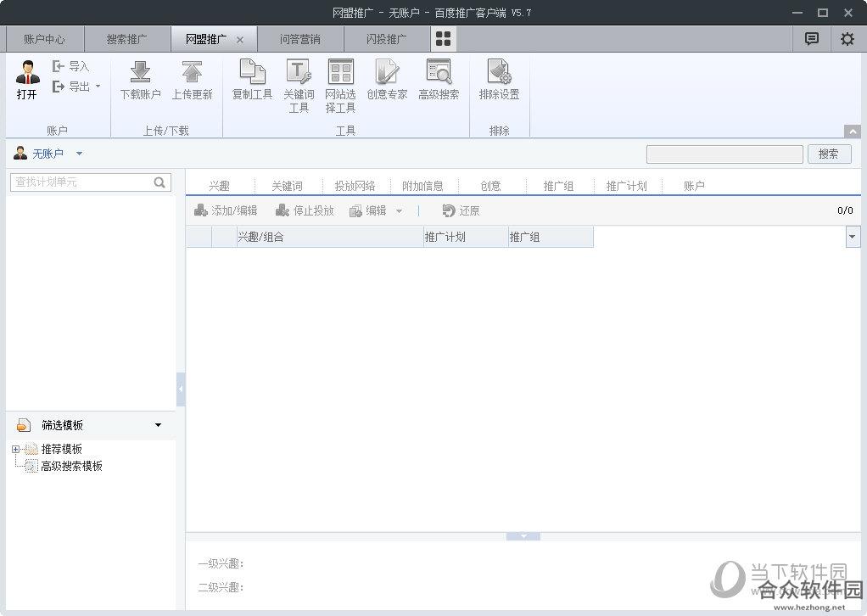Open the settings gear icon
867x616 pixels.
click(x=847, y=39)
